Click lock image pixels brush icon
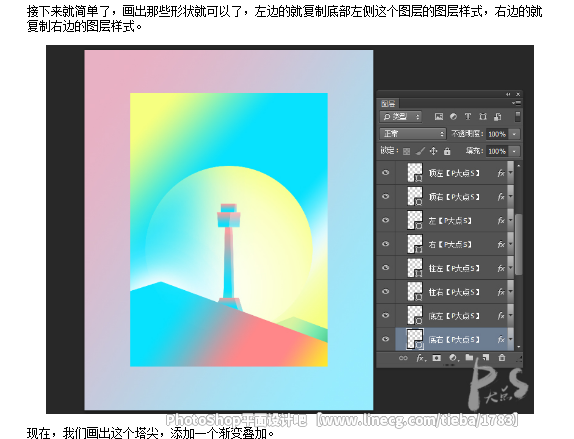The height and width of the screenshot is (439, 574). click(x=420, y=151)
